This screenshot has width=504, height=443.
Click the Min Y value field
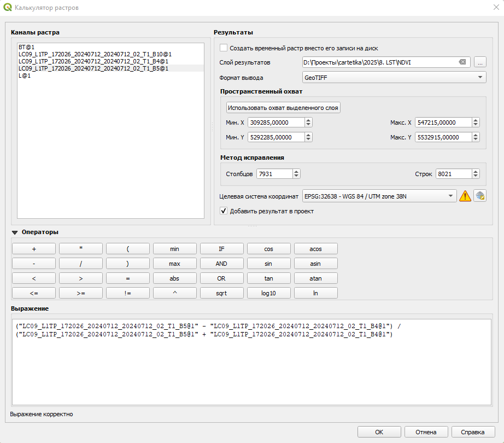[276, 137]
